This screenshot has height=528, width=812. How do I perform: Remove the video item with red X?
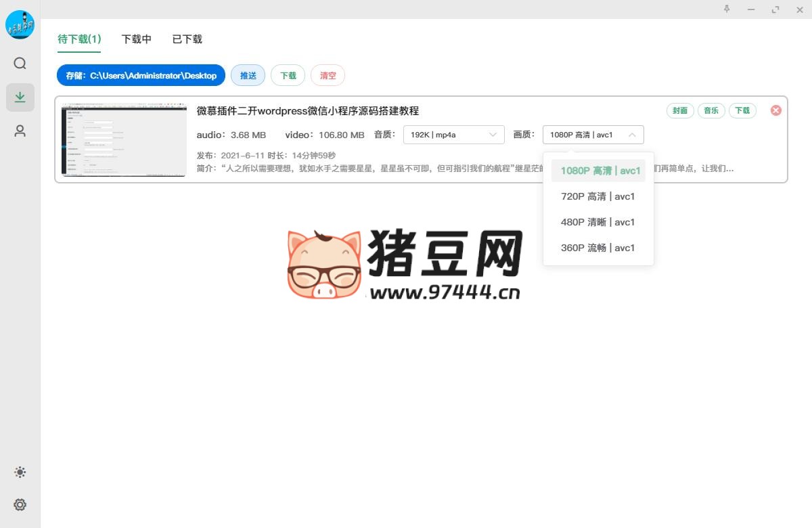(776, 110)
